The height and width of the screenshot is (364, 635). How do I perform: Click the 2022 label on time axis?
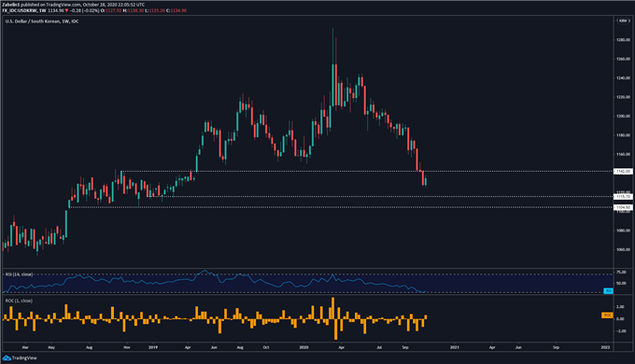605,347
